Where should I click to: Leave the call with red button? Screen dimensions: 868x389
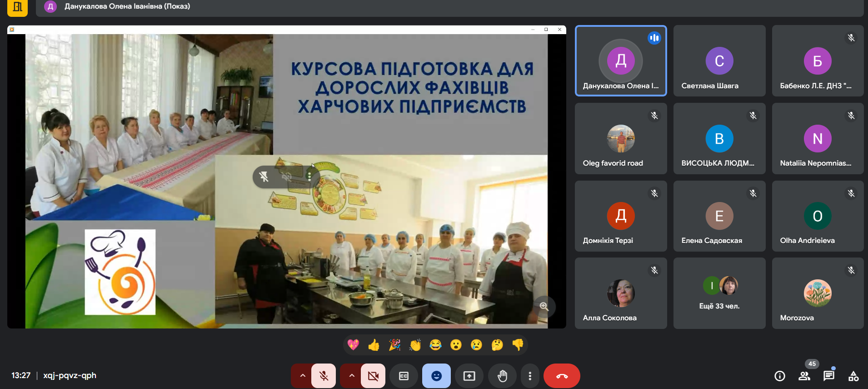point(562,376)
